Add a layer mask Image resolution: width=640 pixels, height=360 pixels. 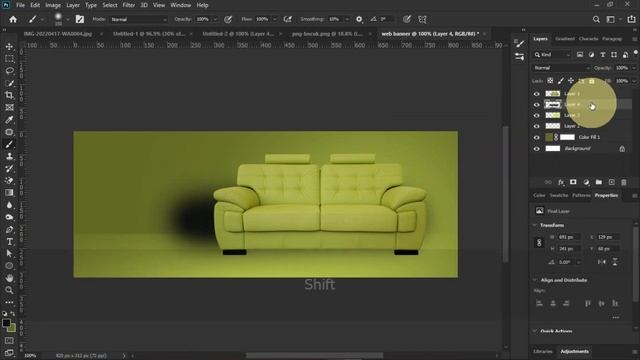pyautogui.click(x=573, y=182)
